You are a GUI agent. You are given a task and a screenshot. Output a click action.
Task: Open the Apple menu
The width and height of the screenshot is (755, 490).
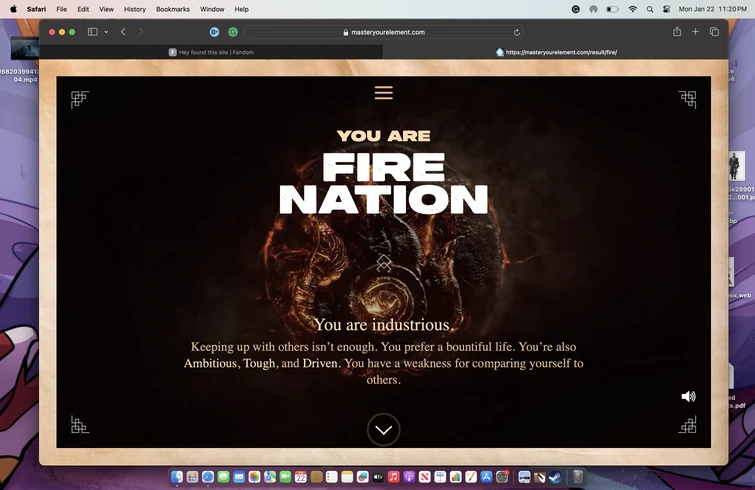click(13, 9)
